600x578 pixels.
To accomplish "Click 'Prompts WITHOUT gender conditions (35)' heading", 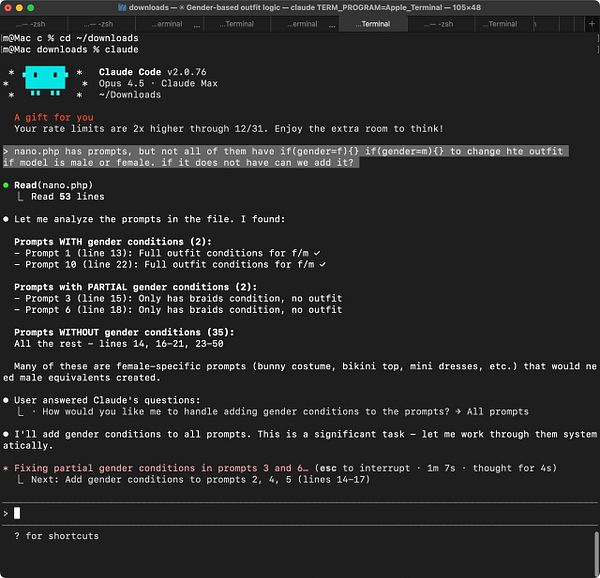I will (x=124, y=332).
